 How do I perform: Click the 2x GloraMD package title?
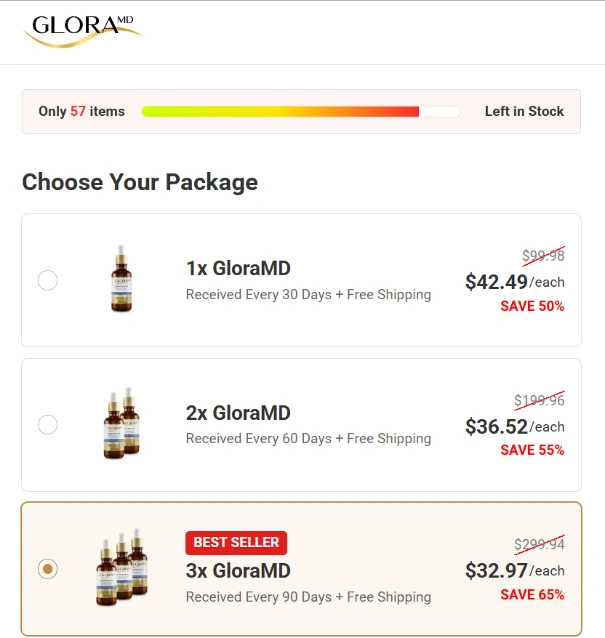pyautogui.click(x=238, y=413)
